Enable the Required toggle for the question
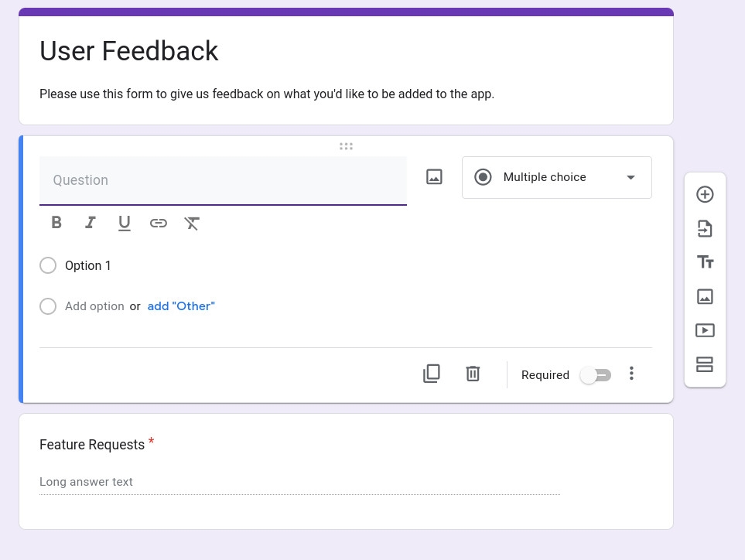 pos(595,374)
